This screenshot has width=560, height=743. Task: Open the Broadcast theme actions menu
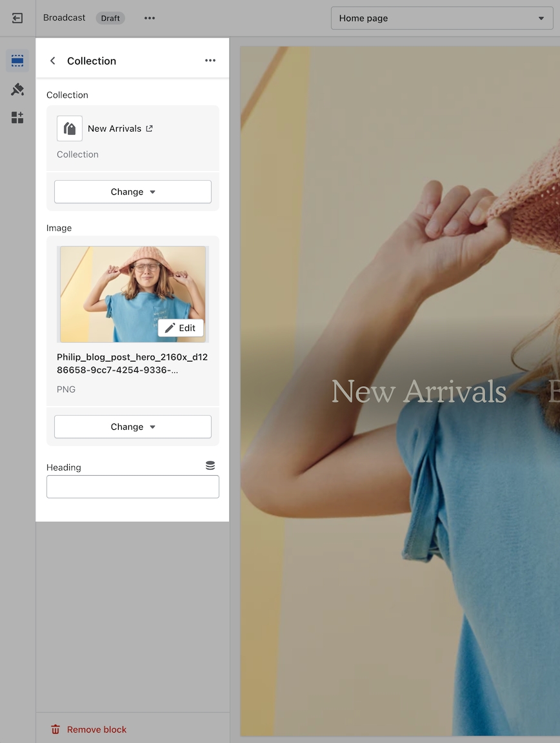[150, 18]
